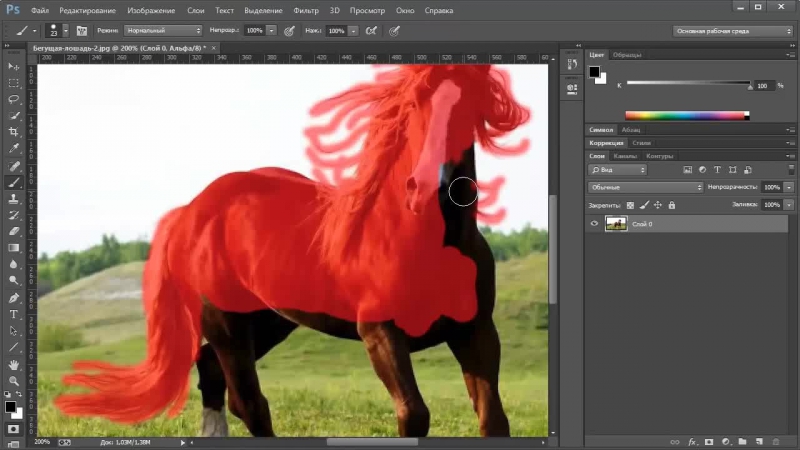The width and height of the screenshot is (800, 450).
Task: Open the Brush panel from options bar
Action: point(82,31)
